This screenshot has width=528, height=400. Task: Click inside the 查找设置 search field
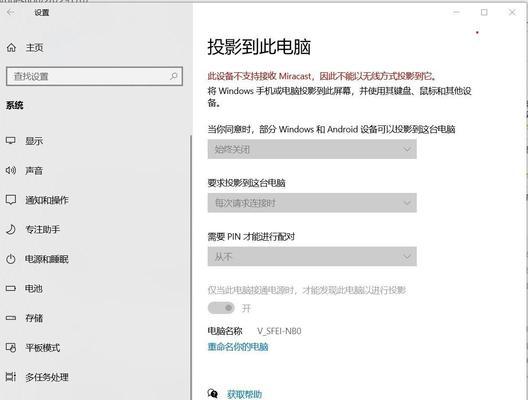click(94, 76)
